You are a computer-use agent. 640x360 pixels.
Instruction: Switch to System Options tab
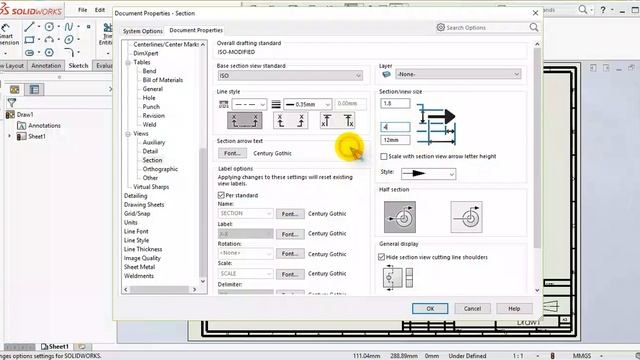[x=143, y=31]
